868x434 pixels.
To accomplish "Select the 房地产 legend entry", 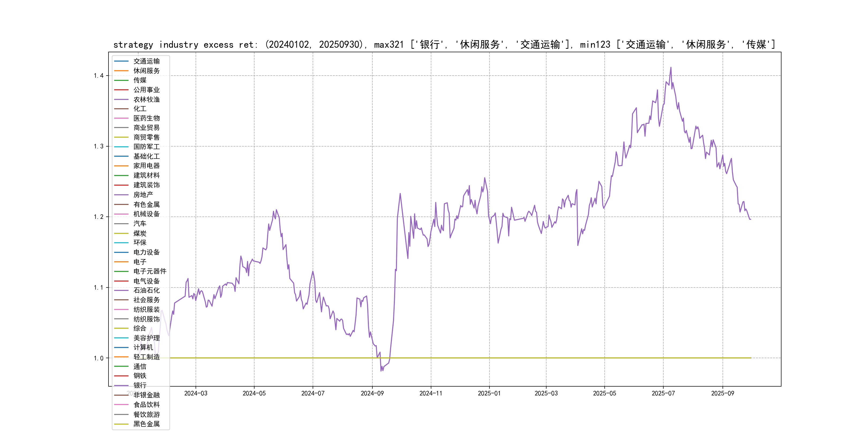I will [143, 195].
